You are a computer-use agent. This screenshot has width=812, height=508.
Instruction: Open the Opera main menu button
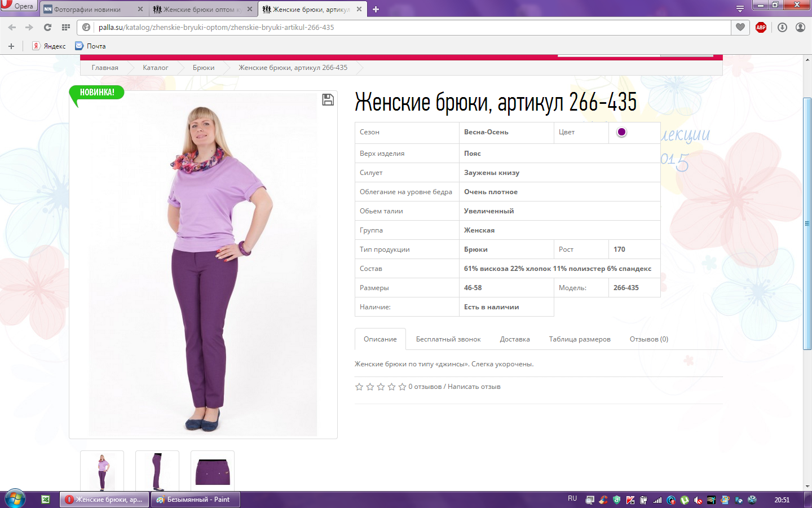(x=18, y=6)
